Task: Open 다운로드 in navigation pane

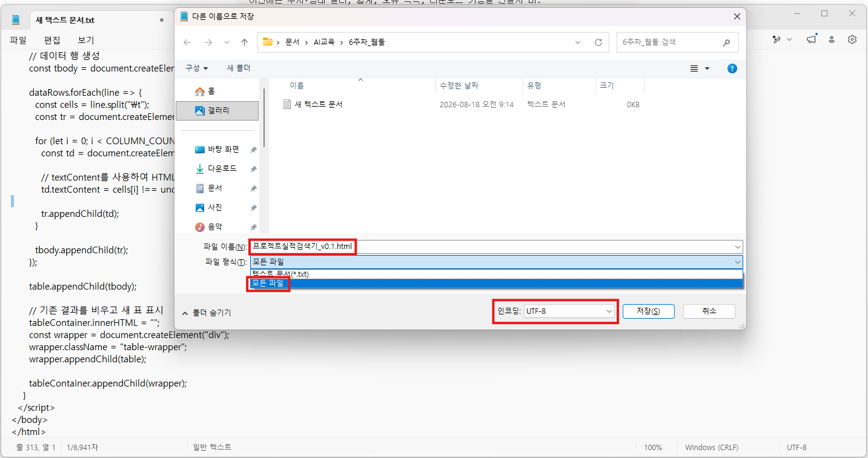Action: click(x=217, y=168)
